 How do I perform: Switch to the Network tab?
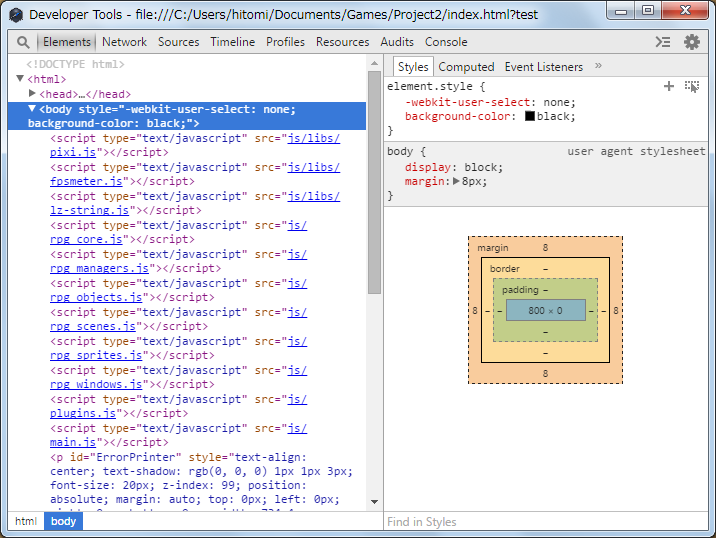124,42
